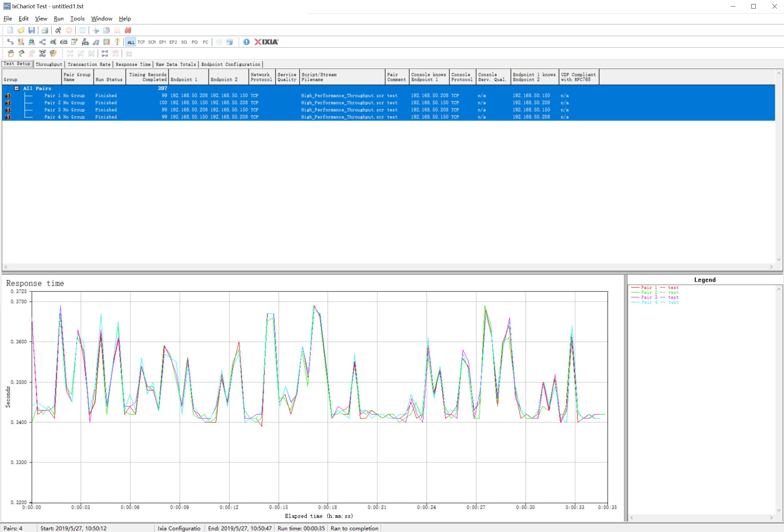This screenshot has width=784, height=532.
Task: Click the pair table horizontal scrollbar
Action: pyautogui.click(x=388, y=267)
